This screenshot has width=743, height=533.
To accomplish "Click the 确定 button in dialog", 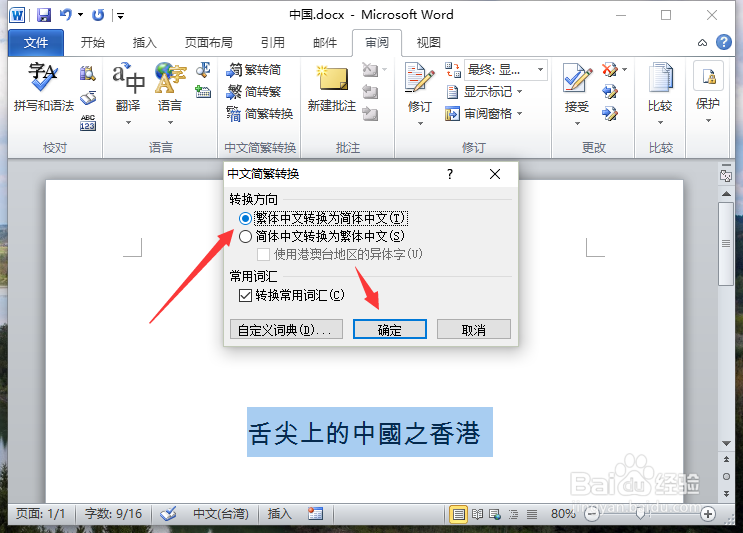I will pyautogui.click(x=390, y=329).
